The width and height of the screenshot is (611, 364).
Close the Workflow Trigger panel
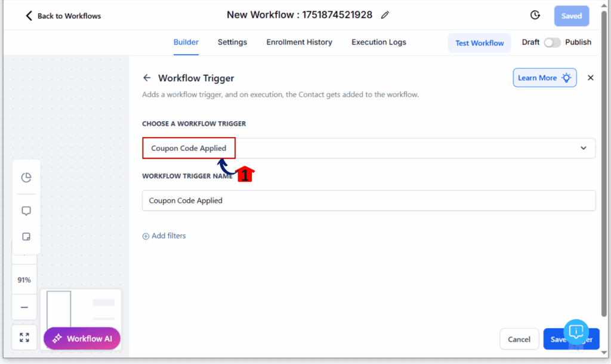[x=590, y=78]
